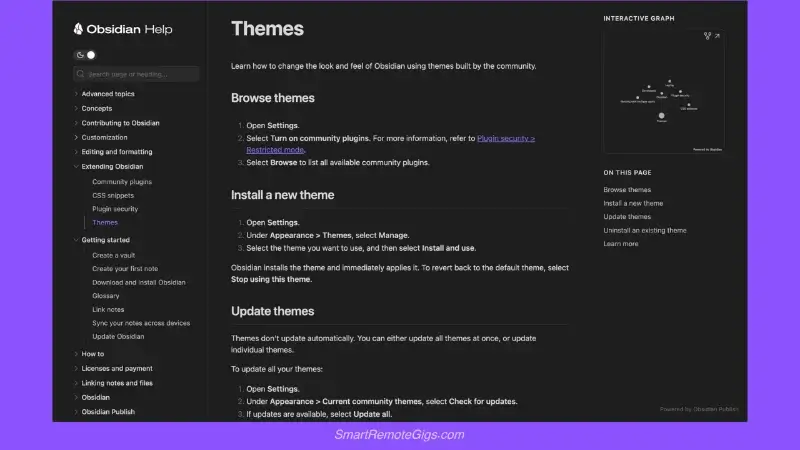This screenshot has width=800, height=450.
Task: Expand the Obsidian section chevron
Action: point(76,397)
